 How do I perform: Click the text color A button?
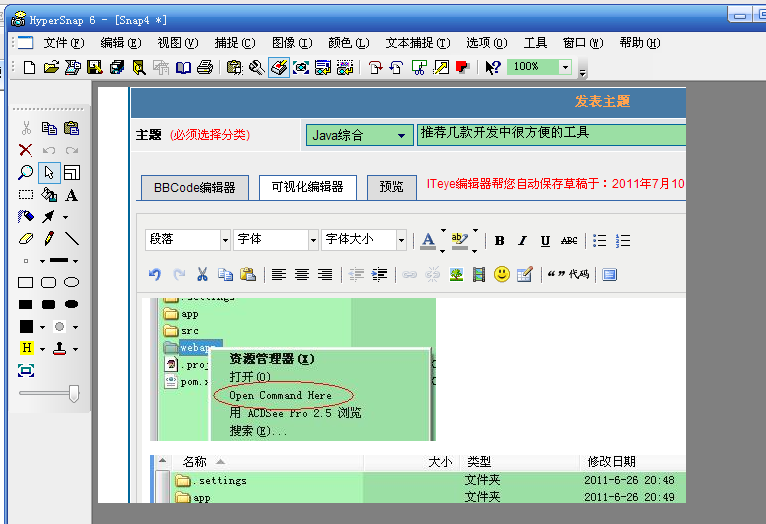tap(428, 241)
